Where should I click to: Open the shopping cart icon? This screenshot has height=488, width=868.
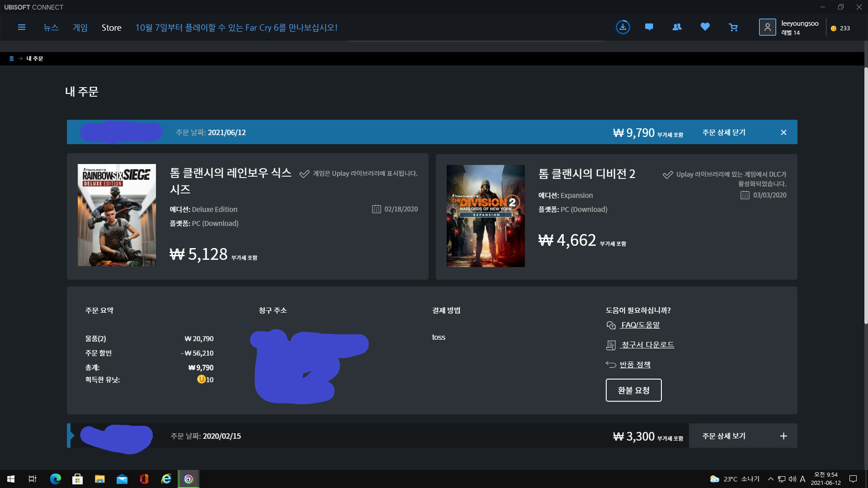[x=733, y=28]
